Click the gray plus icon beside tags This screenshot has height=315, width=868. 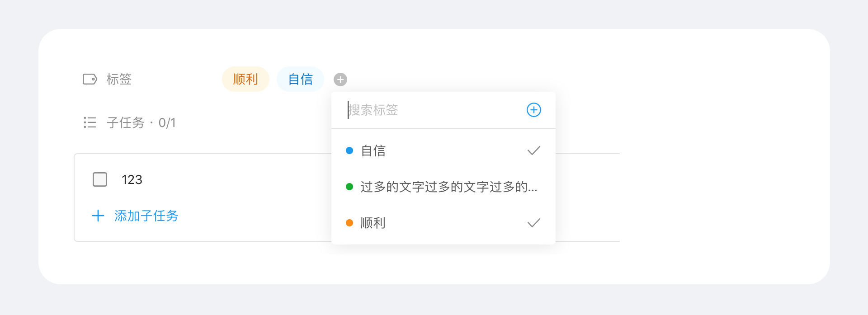point(340,80)
